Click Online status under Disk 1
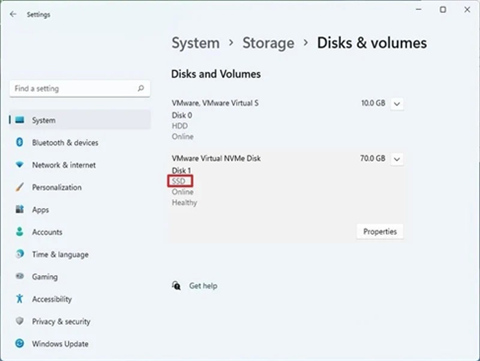 coord(182,192)
